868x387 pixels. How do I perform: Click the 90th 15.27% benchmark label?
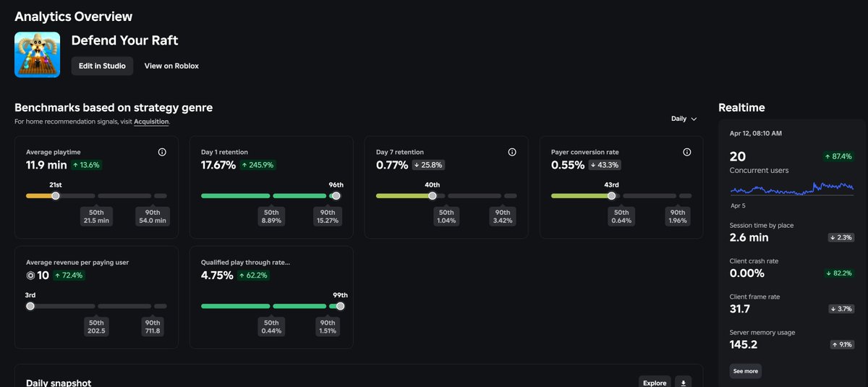[328, 216]
